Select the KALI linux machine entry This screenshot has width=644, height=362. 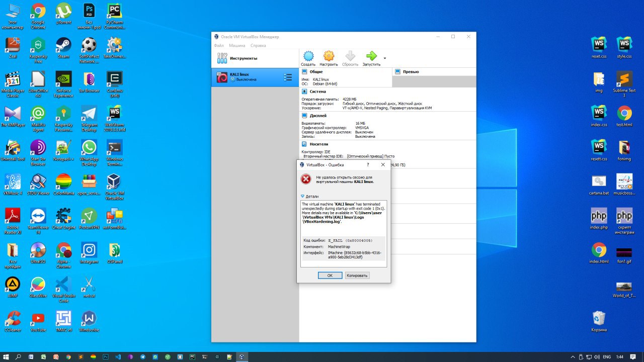click(255, 77)
